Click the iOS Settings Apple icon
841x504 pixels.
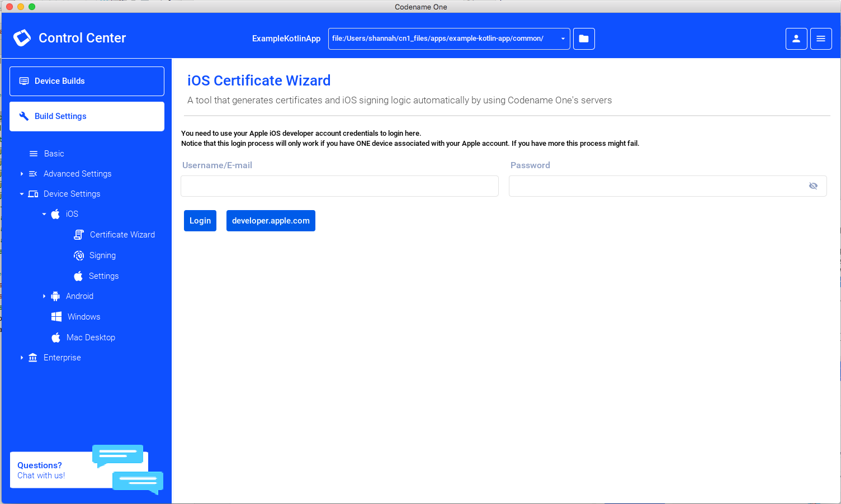78,276
